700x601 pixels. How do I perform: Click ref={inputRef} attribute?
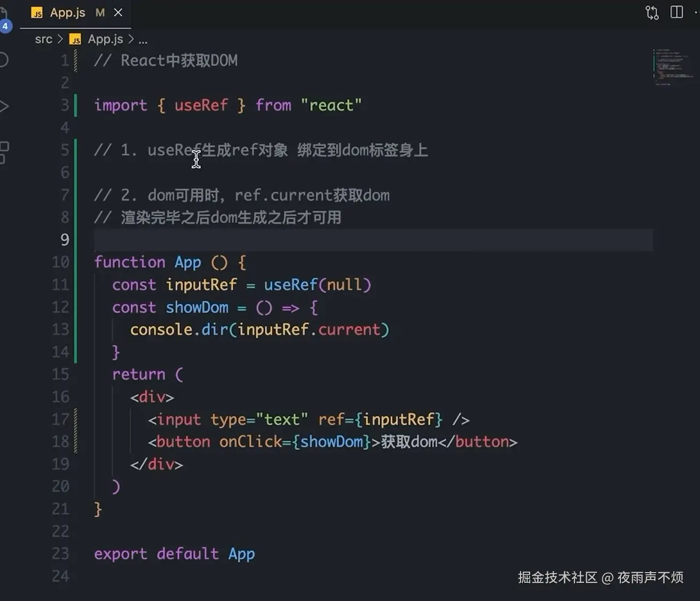380,419
